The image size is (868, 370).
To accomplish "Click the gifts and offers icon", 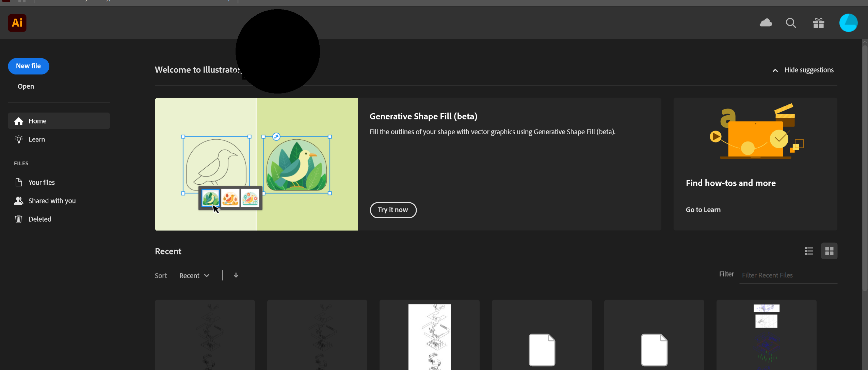I will click(x=818, y=23).
